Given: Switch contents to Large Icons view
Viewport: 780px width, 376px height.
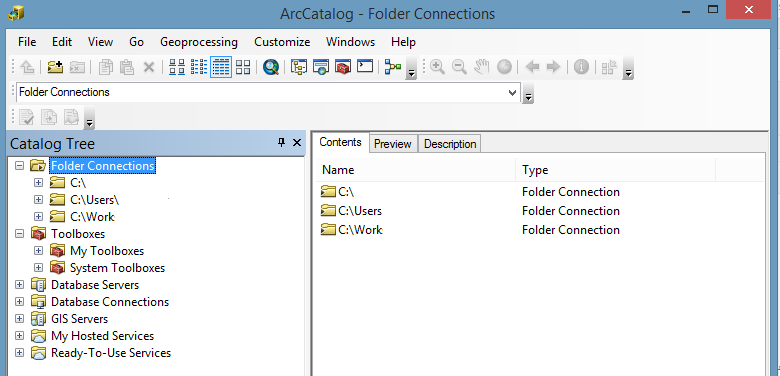Looking at the screenshot, I should [177, 67].
